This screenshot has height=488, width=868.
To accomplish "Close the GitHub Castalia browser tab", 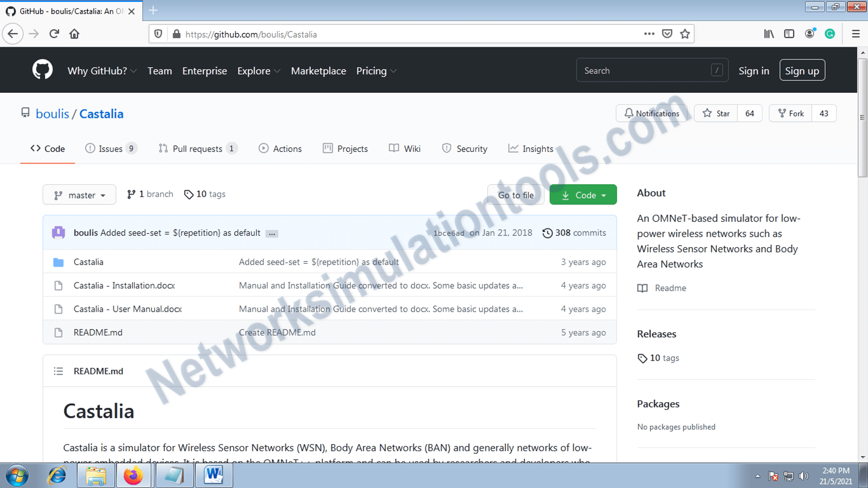I will [132, 11].
